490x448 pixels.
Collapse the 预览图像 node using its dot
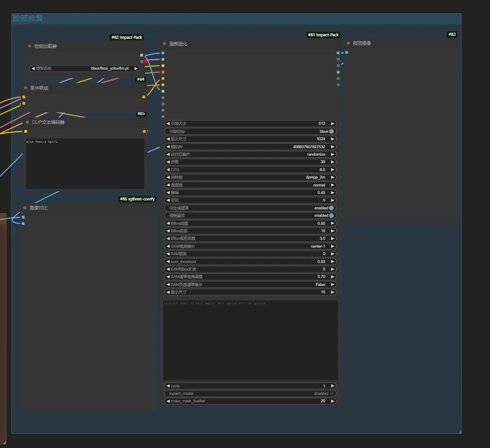pyautogui.click(x=348, y=43)
